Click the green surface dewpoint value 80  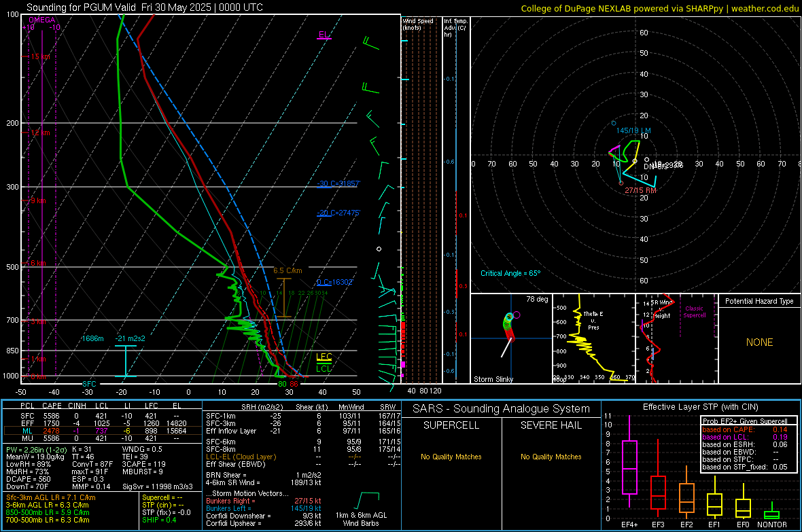pos(282,384)
